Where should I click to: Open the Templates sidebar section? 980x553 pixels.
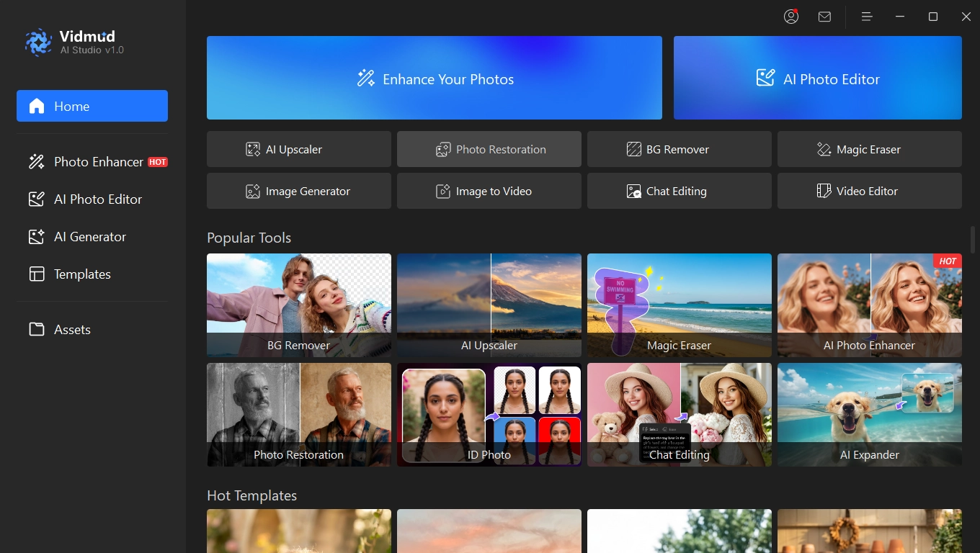pyautogui.click(x=92, y=274)
